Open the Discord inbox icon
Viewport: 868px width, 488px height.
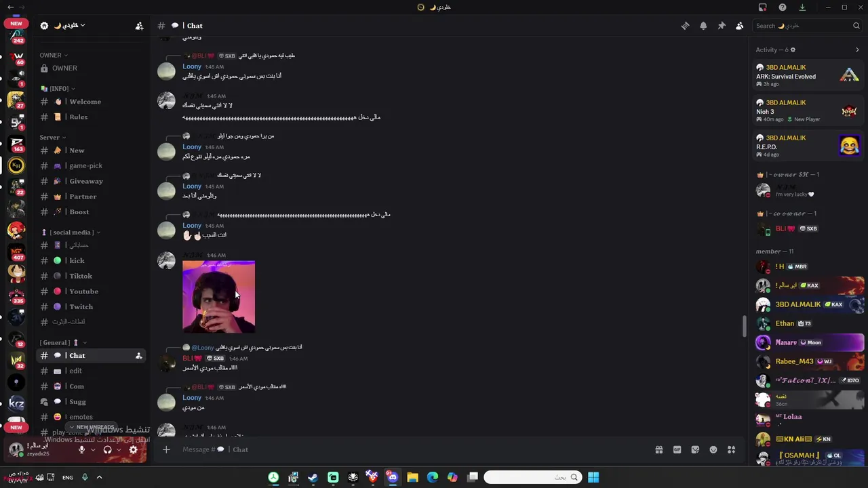click(763, 7)
